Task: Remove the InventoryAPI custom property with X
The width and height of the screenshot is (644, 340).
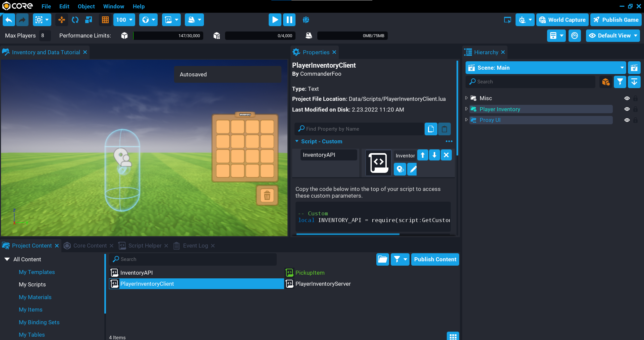Action: click(446, 155)
